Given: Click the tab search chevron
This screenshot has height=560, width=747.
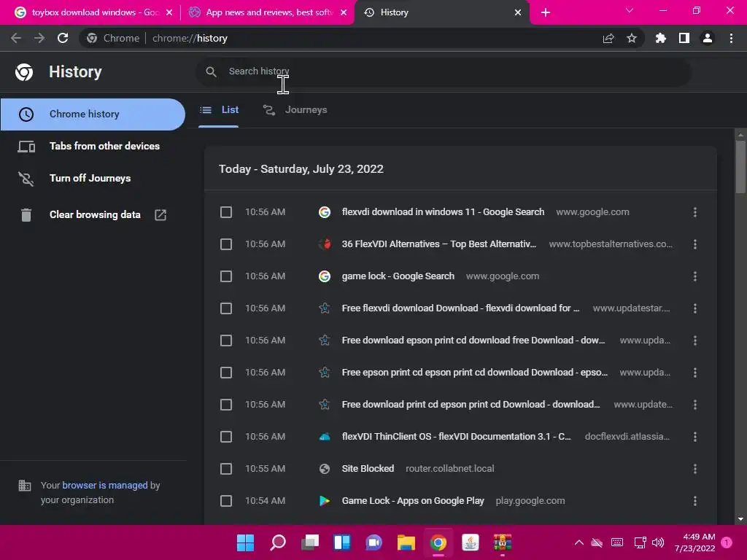Looking at the screenshot, I should pyautogui.click(x=630, y=10).
